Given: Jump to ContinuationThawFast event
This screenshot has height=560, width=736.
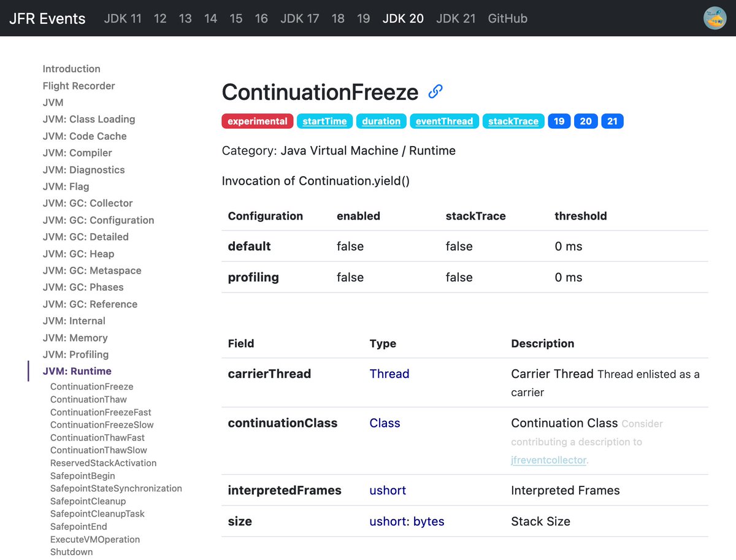Looking at the screenshot, I should (98, 437).
